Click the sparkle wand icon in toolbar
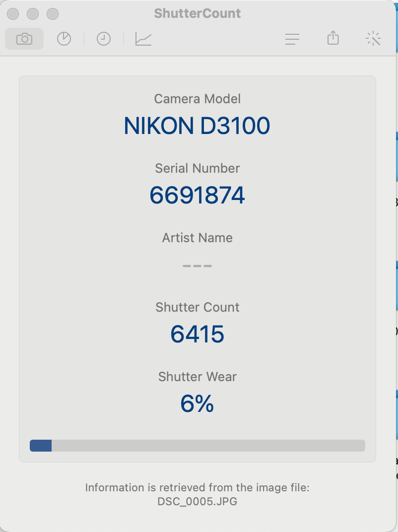Viewport: 398px width, 532px height. (x=373, y=38)
